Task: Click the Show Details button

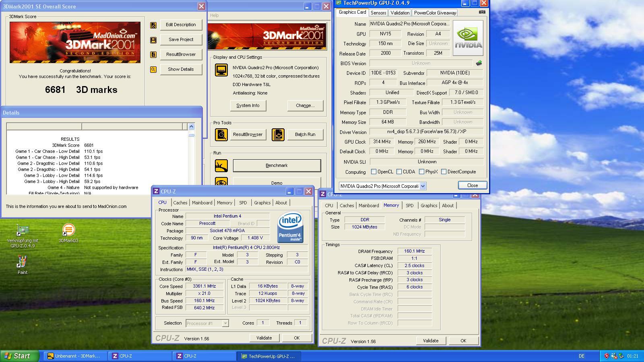Action: [181, 70]
